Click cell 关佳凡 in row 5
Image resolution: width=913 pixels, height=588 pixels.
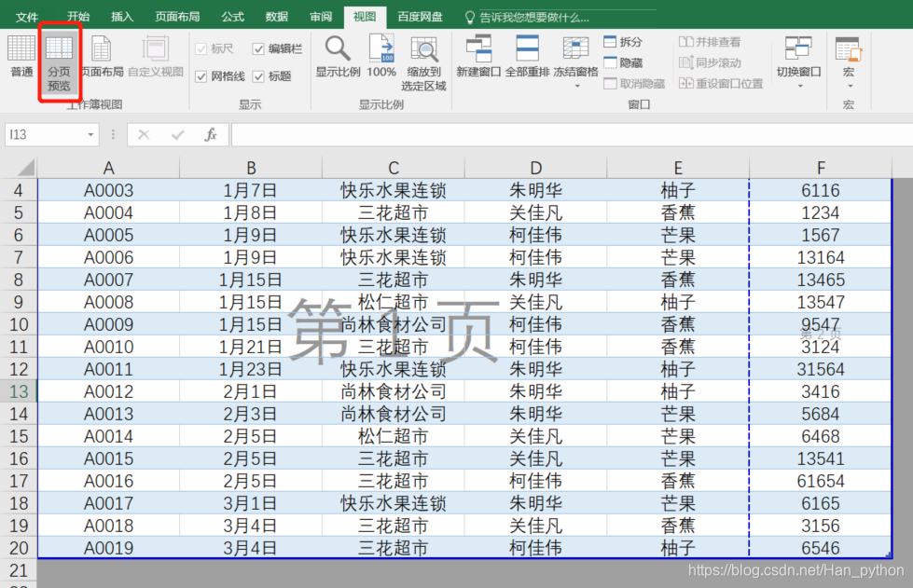[x=535, y=212]
